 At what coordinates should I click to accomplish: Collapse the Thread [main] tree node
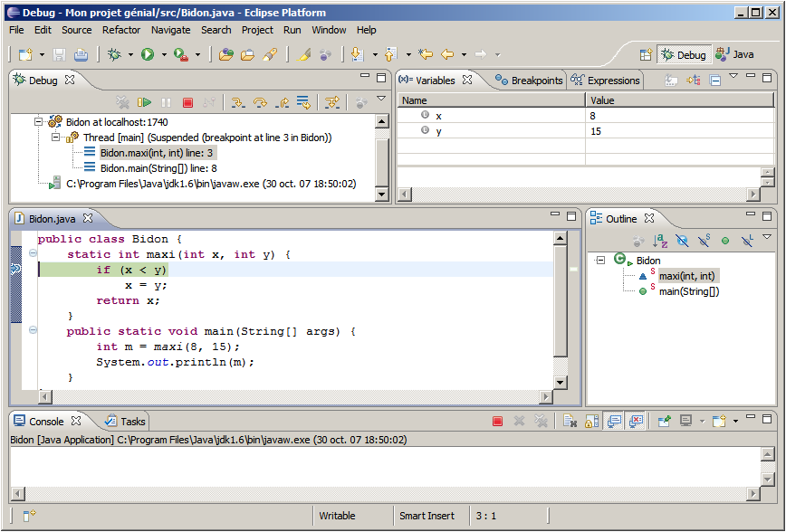55,138
